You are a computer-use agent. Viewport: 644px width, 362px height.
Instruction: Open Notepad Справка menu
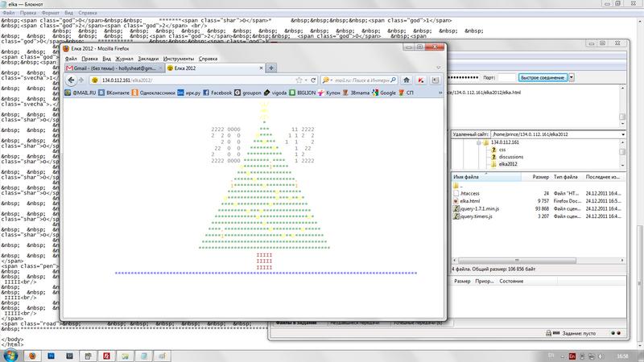pyautogui.click(x=88, y=13)
